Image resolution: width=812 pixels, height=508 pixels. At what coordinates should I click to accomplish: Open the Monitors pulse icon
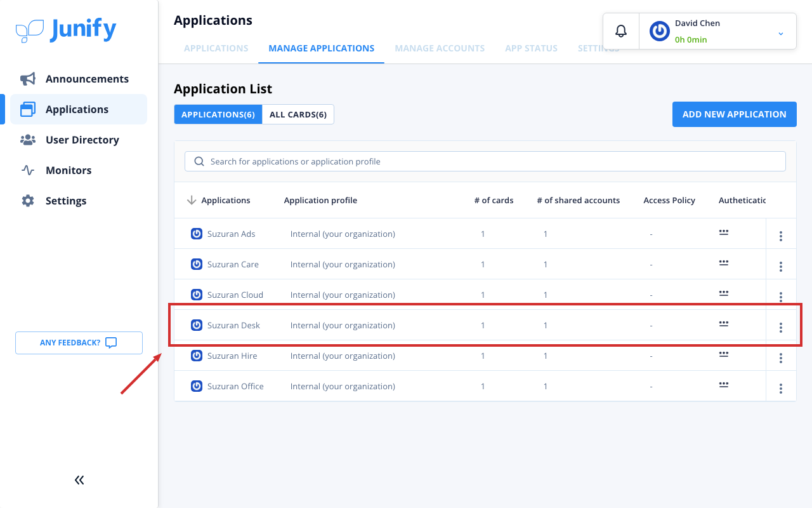(x=28, y=170)
